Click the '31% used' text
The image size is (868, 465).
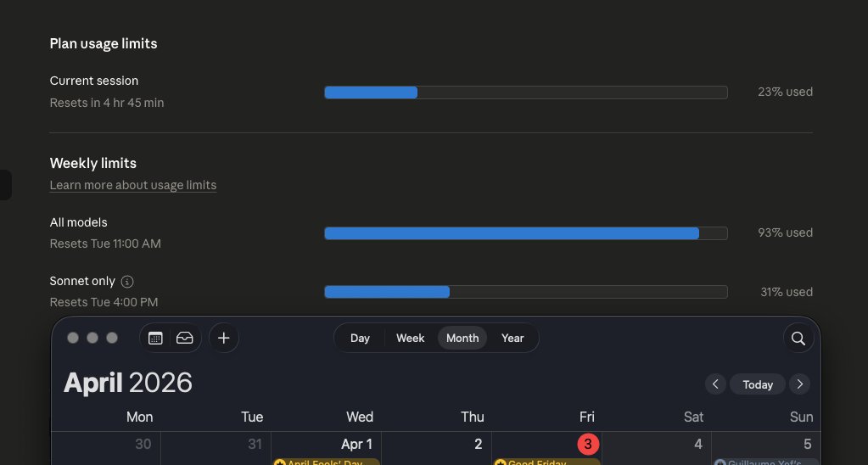pos(786,292)
